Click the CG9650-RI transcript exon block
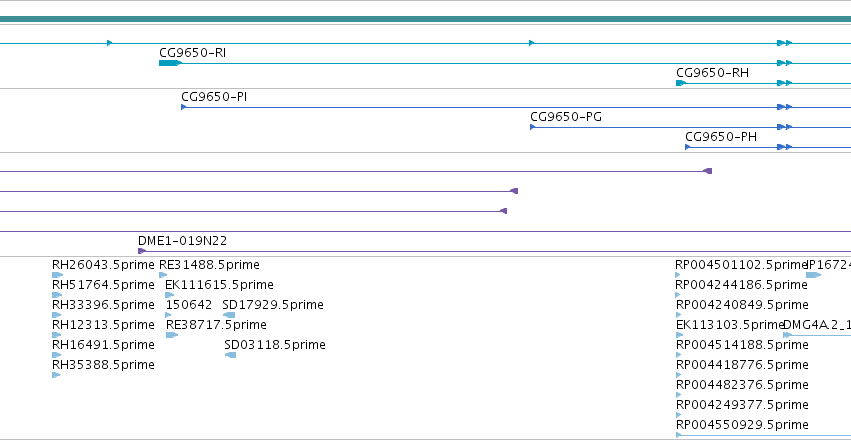851x440 pixels. pos(170,63)
